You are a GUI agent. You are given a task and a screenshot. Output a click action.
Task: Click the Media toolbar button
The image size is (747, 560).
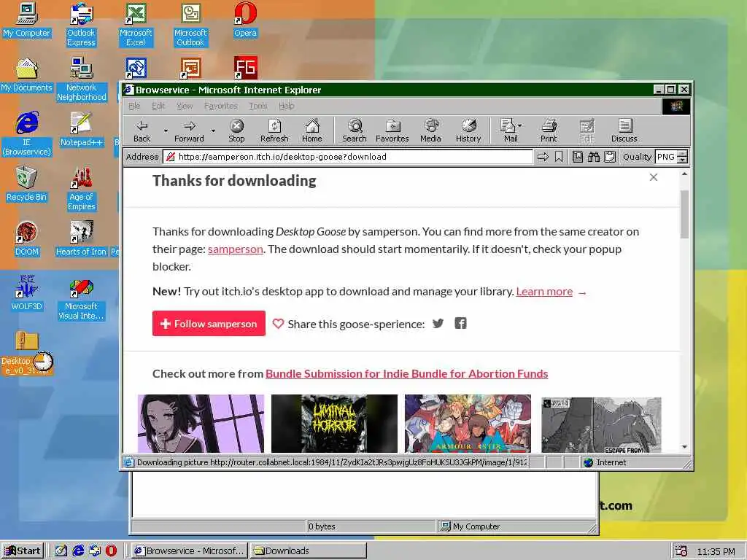[x=430, y=131]
